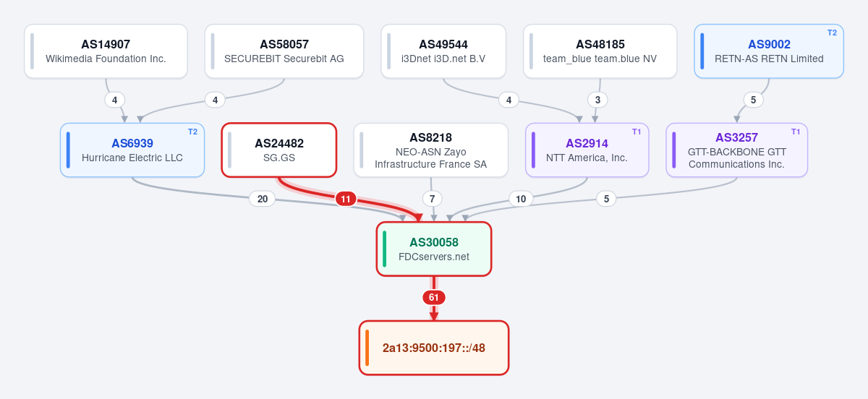Select the edge label 7

432,199
